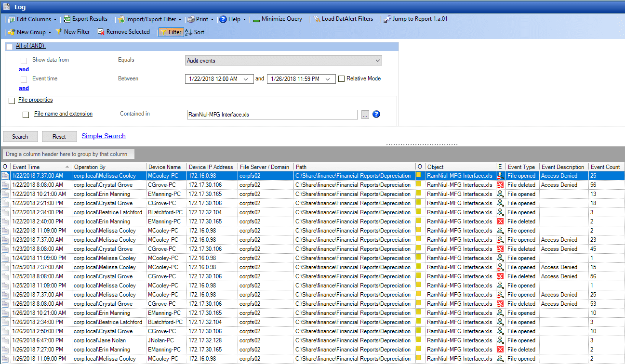Click the File deleted icon in the 1/22/2018 2:40:00 PM row
Screen dimensions: 625x364
tap(500, 221)
